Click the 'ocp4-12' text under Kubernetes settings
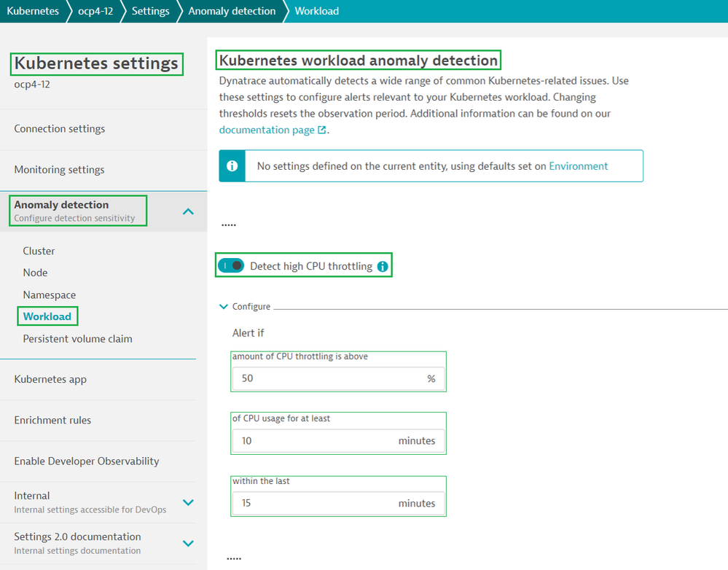The width and height of the screenshot is (728, 570). point(32,85)
